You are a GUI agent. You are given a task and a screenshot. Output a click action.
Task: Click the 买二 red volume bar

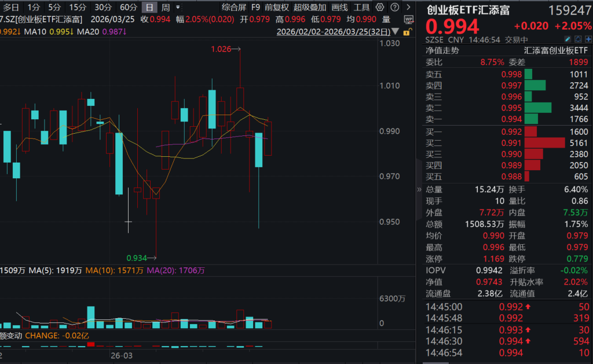pos(544,142)
